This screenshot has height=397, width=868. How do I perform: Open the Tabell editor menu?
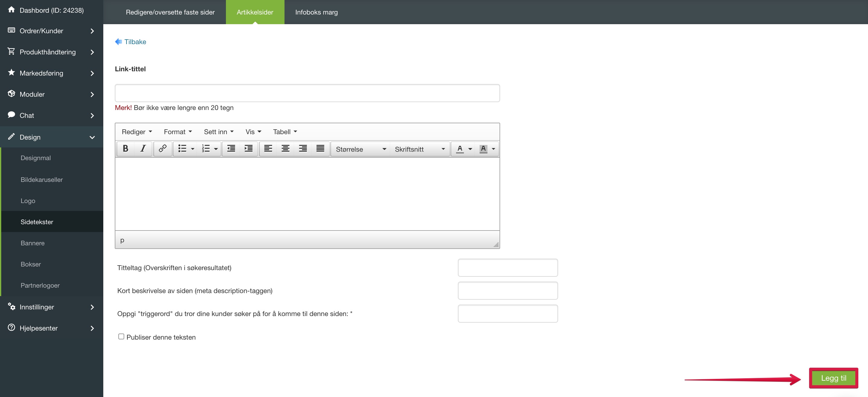tap(285, 132)
